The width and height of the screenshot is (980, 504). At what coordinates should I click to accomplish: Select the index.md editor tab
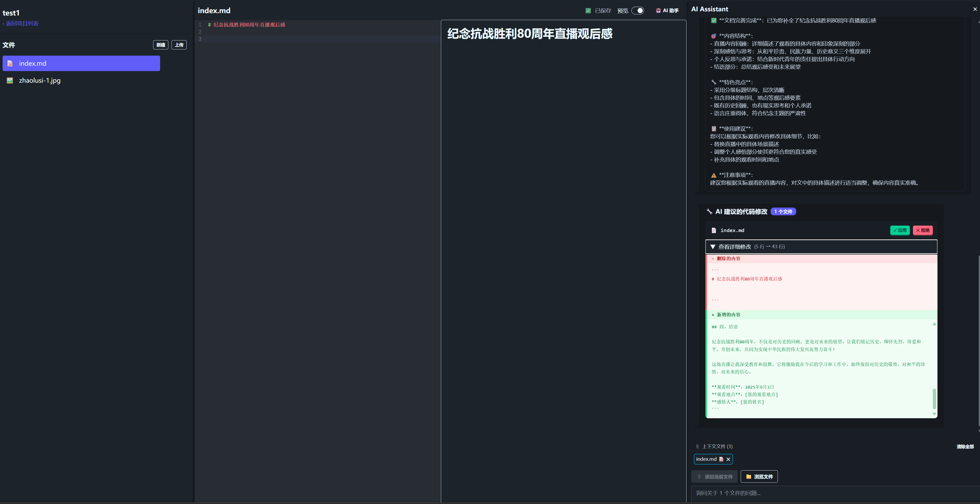coord(214,10)
